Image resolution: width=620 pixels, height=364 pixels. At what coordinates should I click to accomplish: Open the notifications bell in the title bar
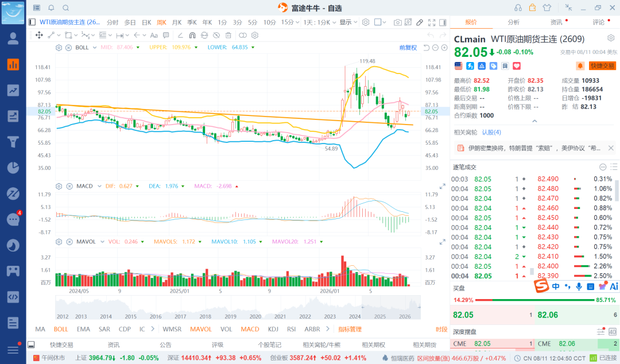point(52,7)
